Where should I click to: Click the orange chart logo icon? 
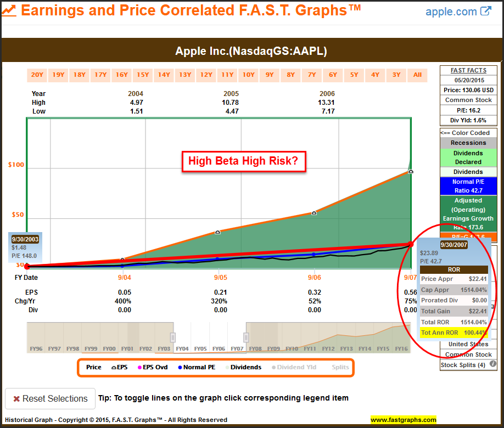(x=9, y=10)
